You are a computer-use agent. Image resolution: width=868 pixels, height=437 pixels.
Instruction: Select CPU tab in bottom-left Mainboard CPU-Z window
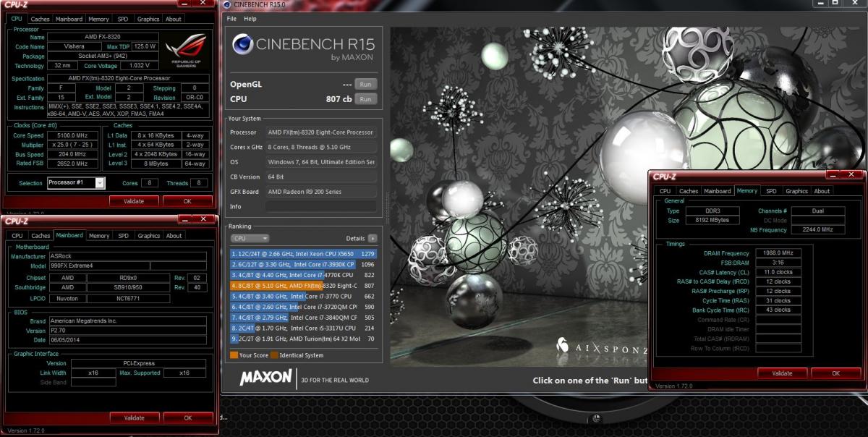click(x=17, y=235)
